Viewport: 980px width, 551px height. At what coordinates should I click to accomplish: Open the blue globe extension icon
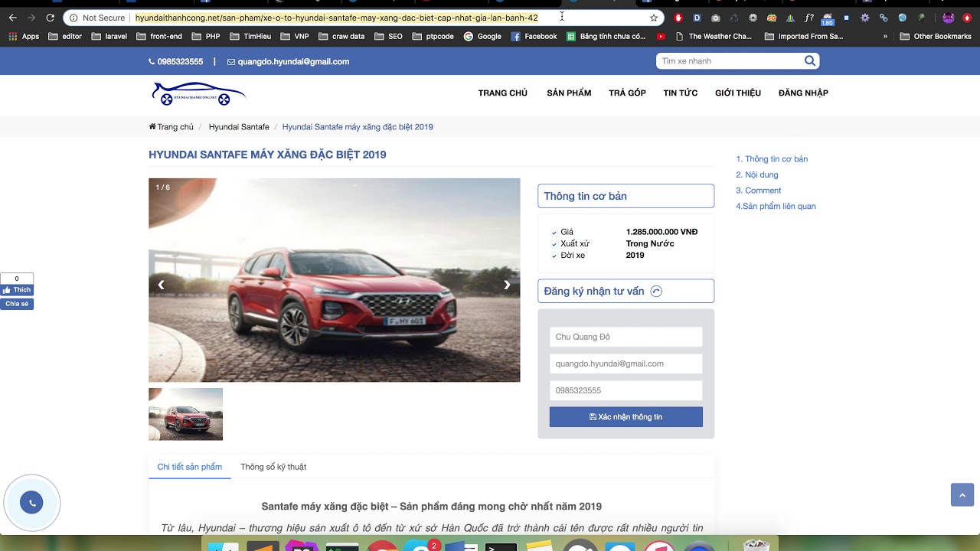902,18
